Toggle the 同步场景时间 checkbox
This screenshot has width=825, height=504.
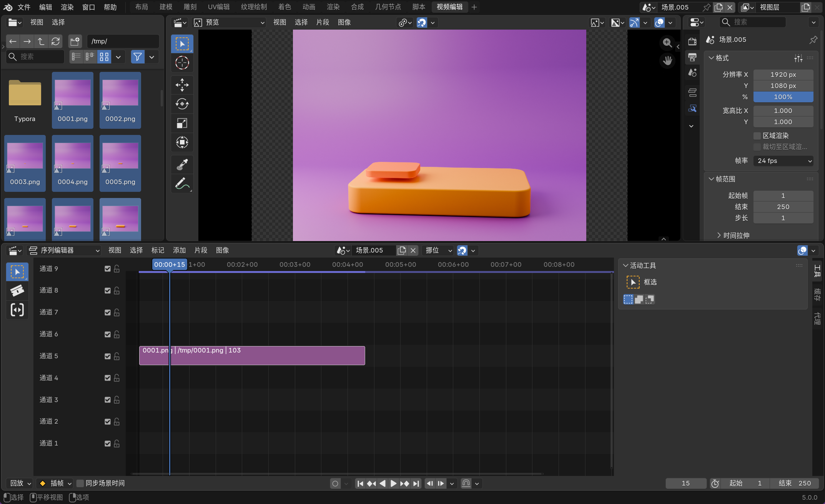pyautogui.click(x=80, y=483)
